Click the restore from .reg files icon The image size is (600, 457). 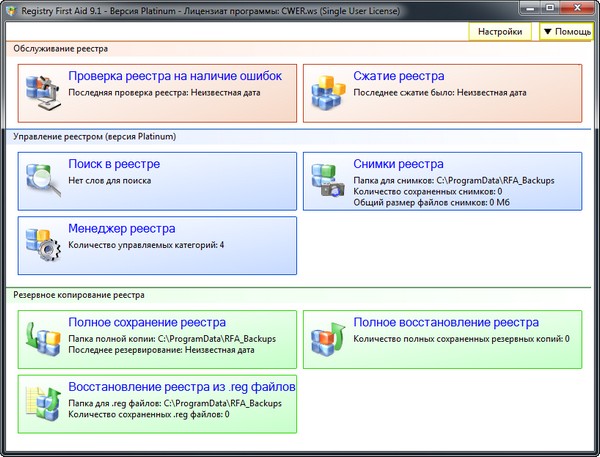43,402
